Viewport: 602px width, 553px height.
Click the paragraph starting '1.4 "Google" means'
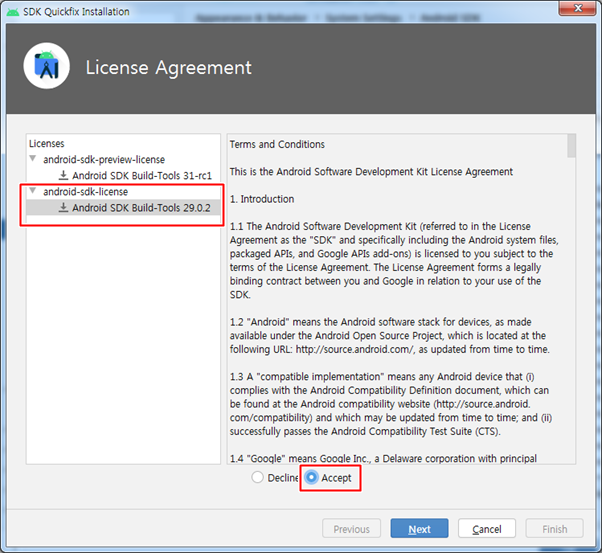tap(383, 458)
